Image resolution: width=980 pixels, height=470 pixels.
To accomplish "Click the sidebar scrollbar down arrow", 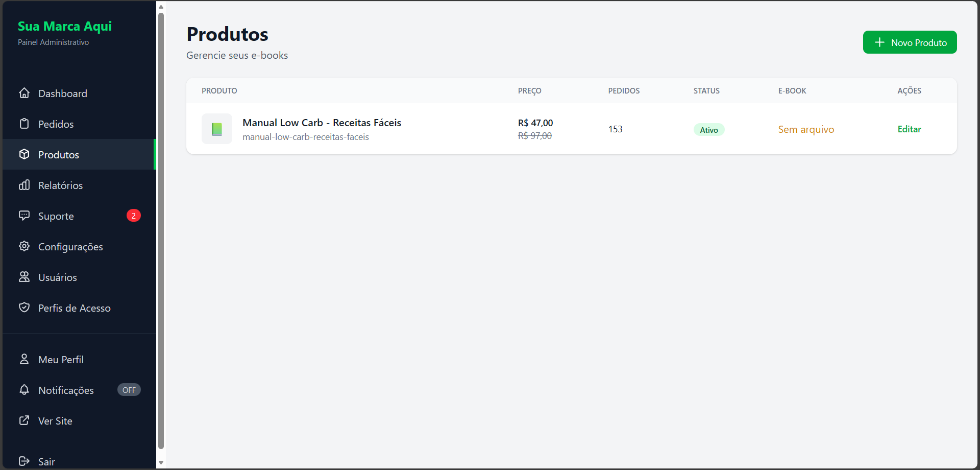I will pyautogui.click(x=161, y=463).
